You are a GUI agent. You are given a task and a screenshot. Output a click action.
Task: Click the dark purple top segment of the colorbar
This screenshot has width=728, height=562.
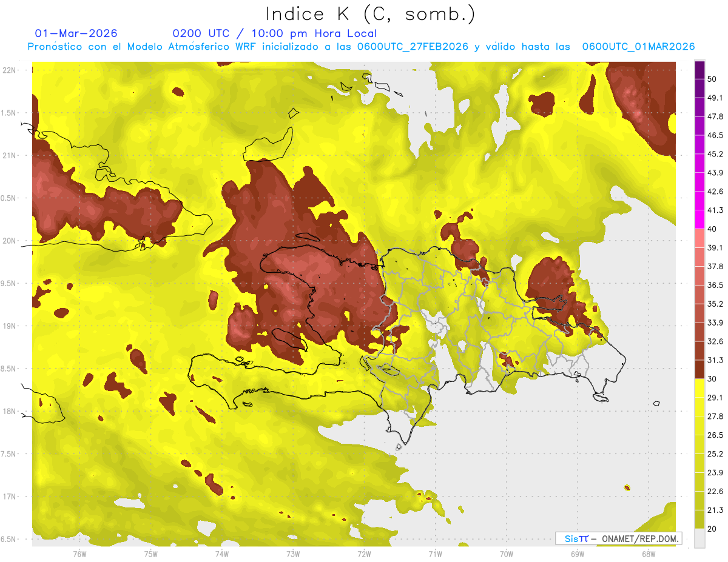pyautogui.click(x=699, y=70)
